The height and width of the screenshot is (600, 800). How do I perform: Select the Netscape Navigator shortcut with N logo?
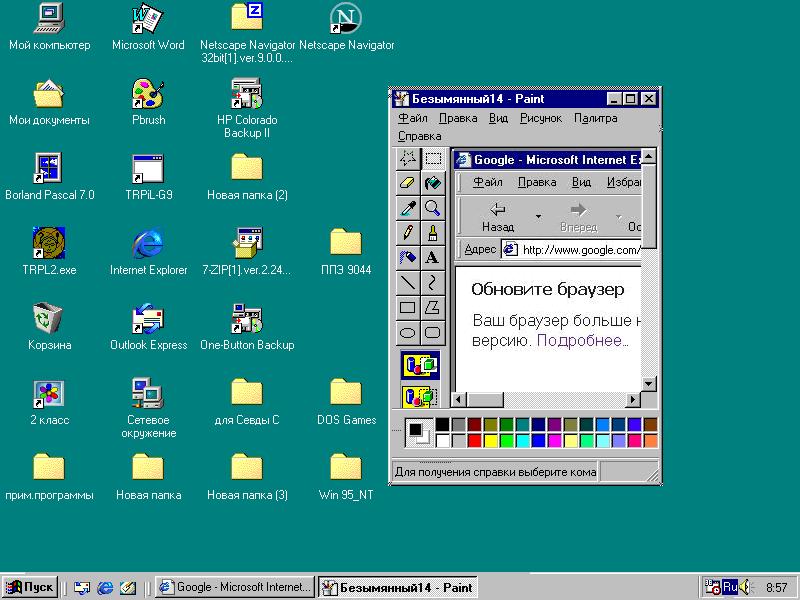click(x=346, y=27)
